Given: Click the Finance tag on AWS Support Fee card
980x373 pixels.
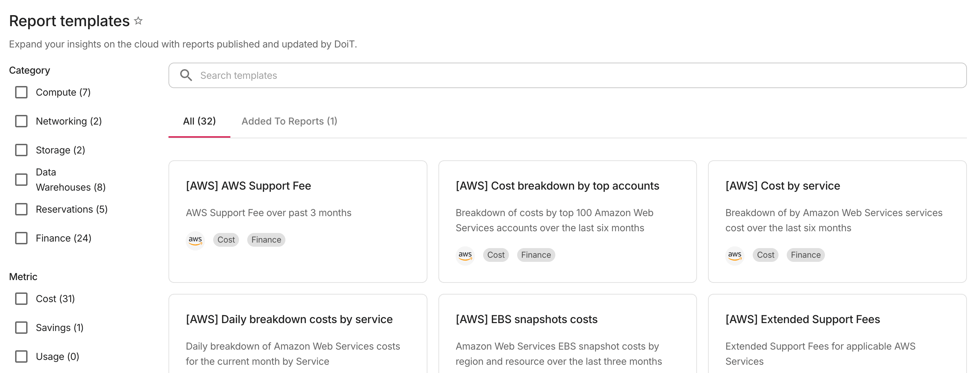Looking at the screenshot, I should tap(266, 240).
